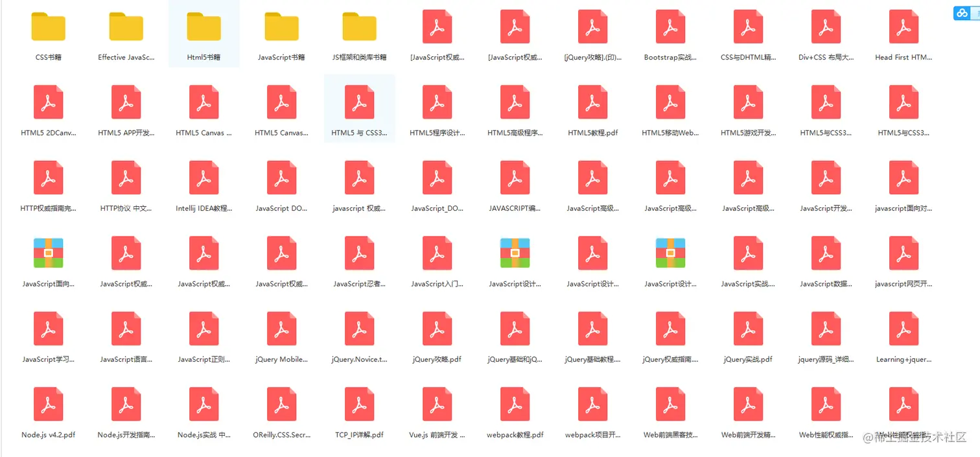Open the Head First HTM... PDF

click(x=904, y=27)
